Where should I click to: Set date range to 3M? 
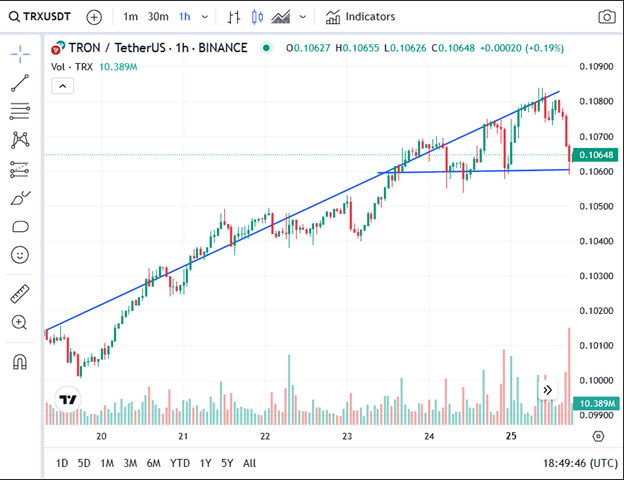[x=130, y=463]
